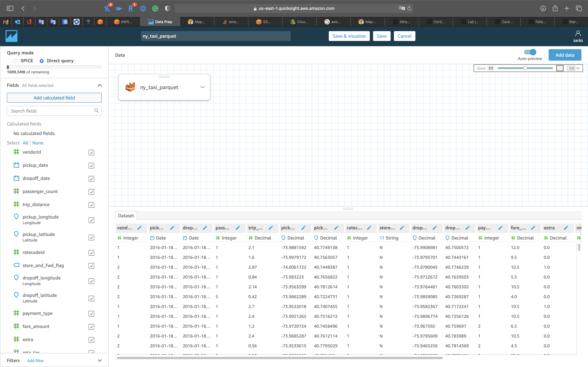The height and width of the screenshot is (367, 588).
Task: Click pickup_longitude geo type icon in fields list
Action: click(x=16, y=216)
